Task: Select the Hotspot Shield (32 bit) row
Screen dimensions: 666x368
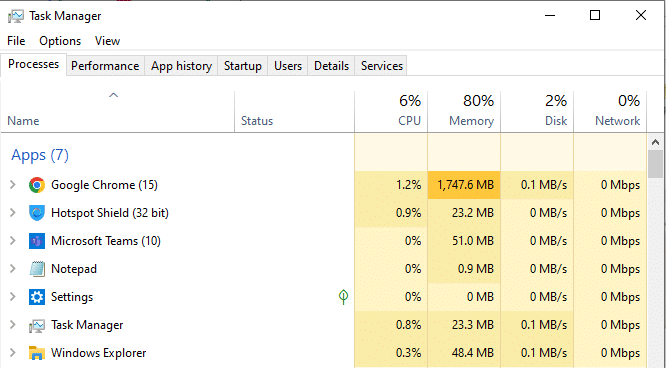Action: tap(324, 213)
